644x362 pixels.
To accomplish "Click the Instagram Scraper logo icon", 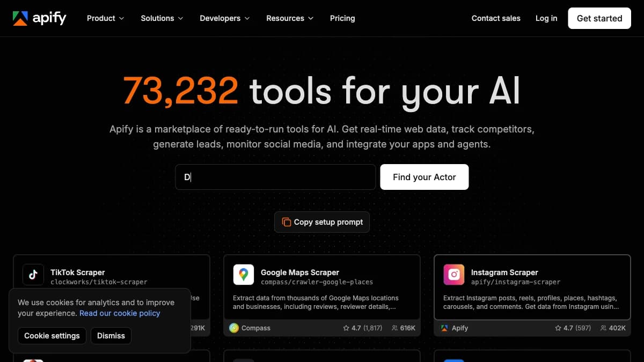I will 454,275.
